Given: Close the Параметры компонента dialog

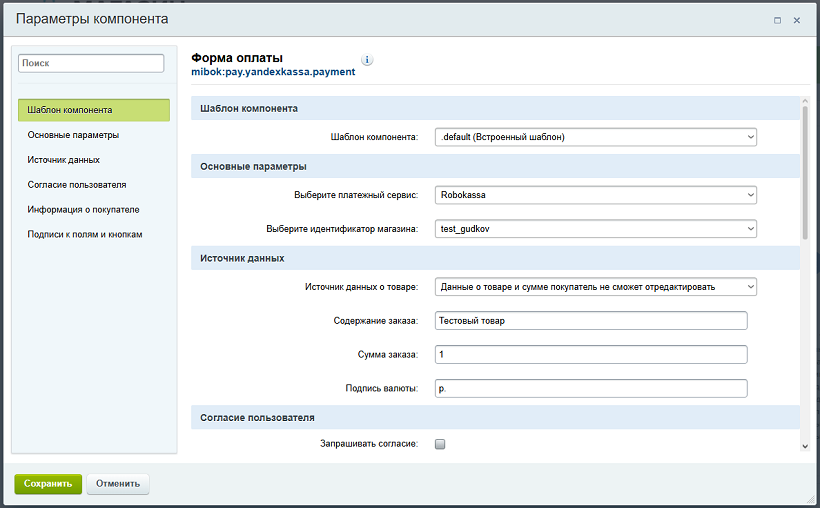Looking at the screenshot, I should pos(797,20).
